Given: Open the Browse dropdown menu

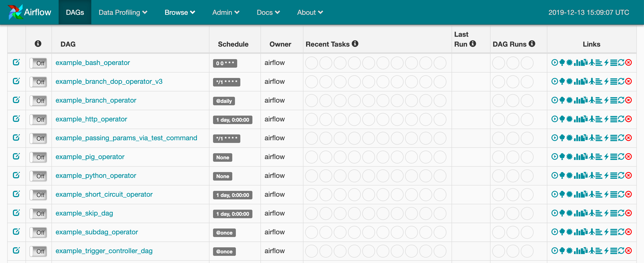Looking at the screenshot, I should pyautogui.click(x=179, y=12).
